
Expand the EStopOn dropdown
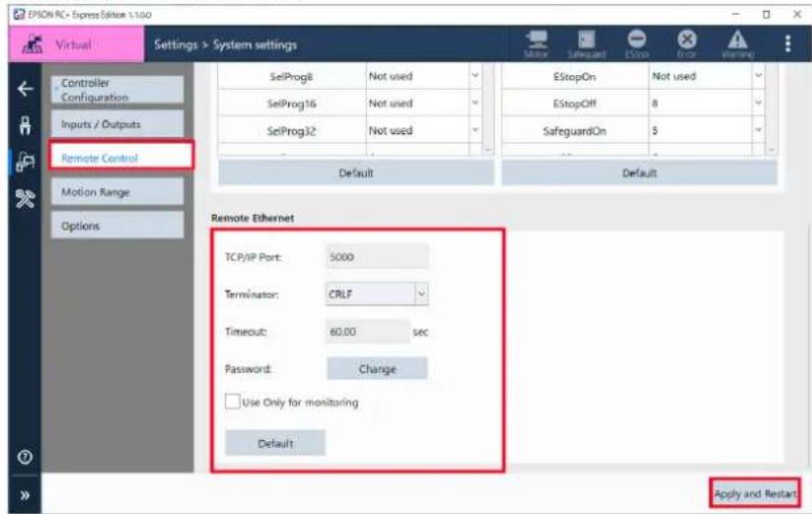pyautogui.click(x=758, y=76)
